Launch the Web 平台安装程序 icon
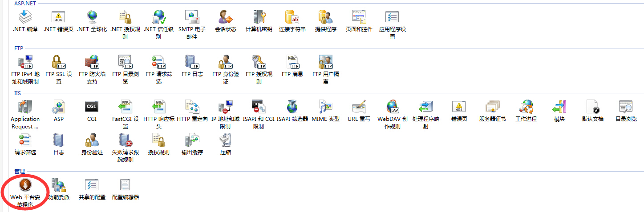This screenshot has height=212, width=644. (x=25, y=185)
